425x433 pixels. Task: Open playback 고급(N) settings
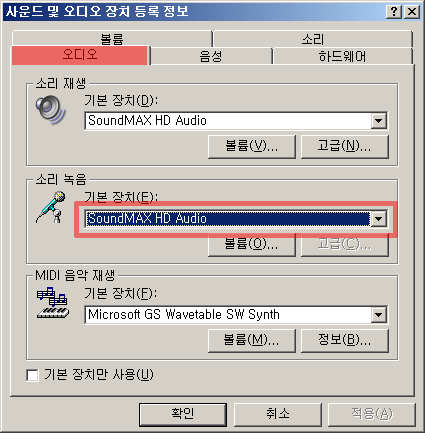[345, 146]
